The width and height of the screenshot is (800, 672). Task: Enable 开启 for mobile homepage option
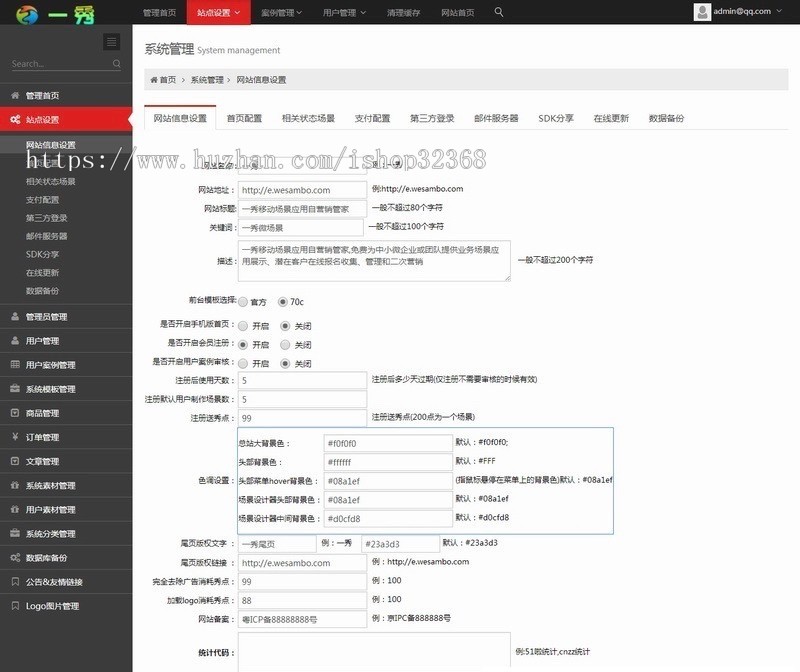tap(243, 325)
